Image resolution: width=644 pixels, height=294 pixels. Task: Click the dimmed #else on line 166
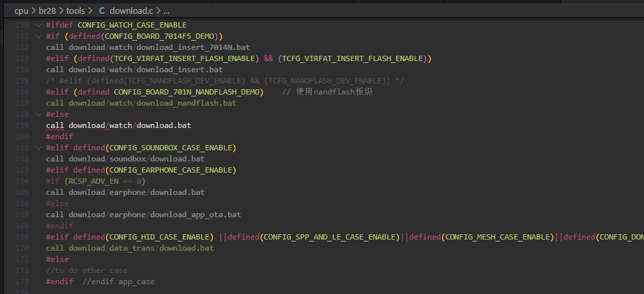pyautogui.click(x=57, y=203)
